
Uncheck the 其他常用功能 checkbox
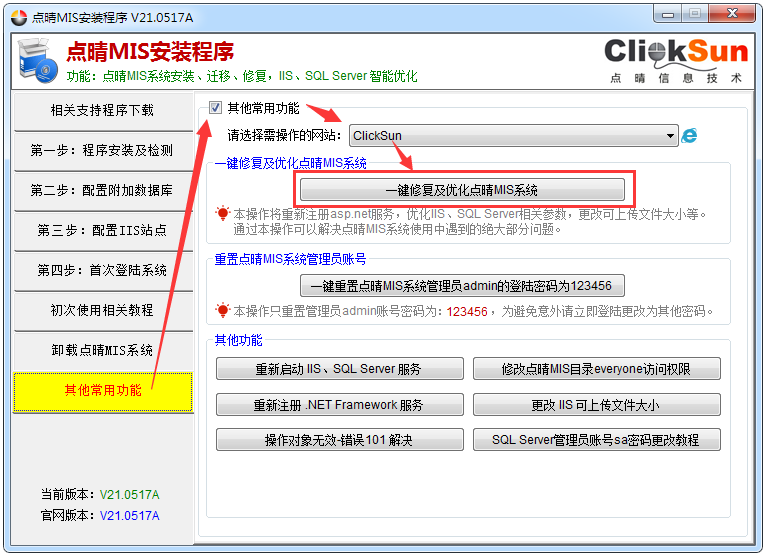[x=215, y=107]
